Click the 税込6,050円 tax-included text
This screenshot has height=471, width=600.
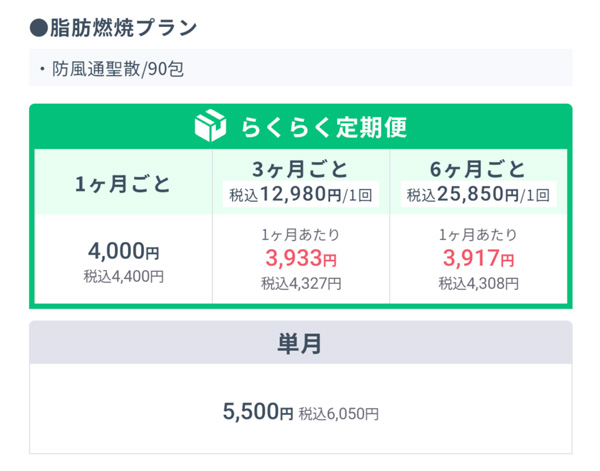point(339,412)
